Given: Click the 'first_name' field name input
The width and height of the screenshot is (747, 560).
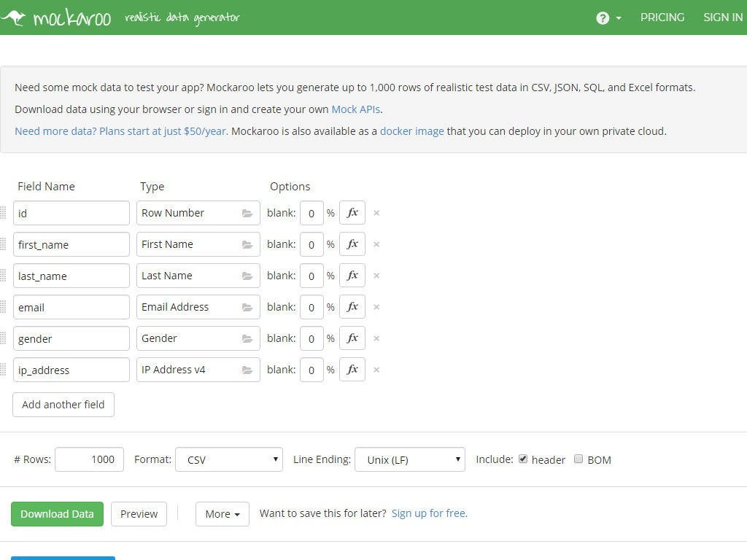Looking at the screenshot, I should (71, 244).
